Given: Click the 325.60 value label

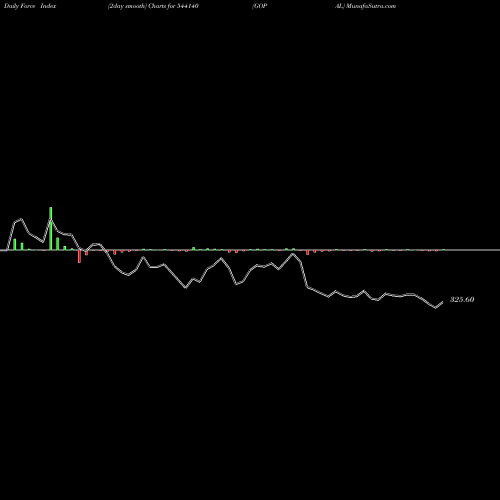Looking at the screenshot, I should point(462,299).
